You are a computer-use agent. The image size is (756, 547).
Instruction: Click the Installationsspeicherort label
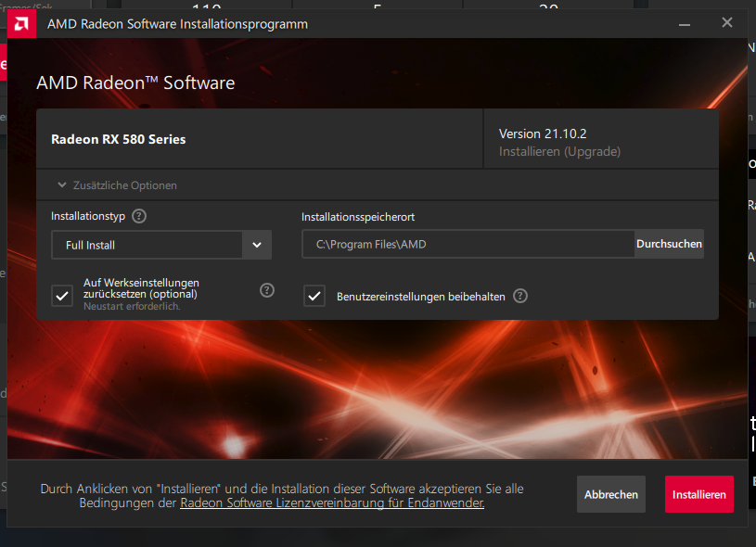(x=358, y=217)
